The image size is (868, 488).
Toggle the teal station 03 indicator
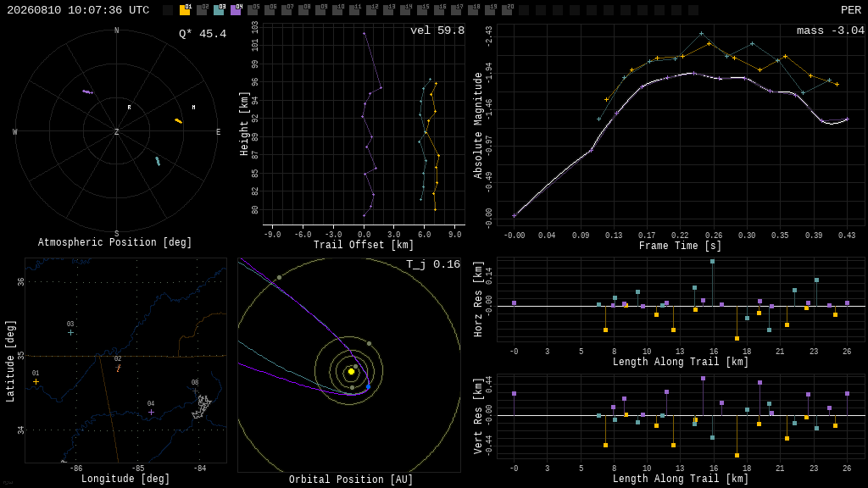coord(219,10)
